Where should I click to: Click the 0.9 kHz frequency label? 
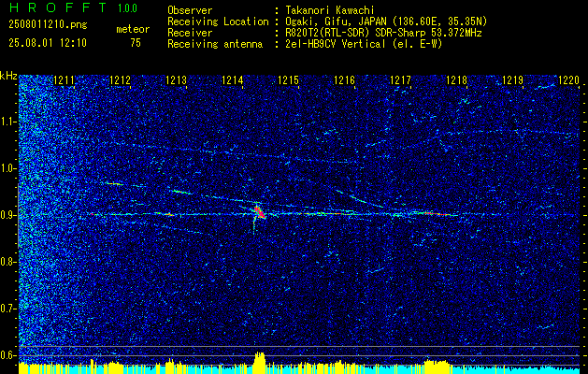[x=7, y=215]
